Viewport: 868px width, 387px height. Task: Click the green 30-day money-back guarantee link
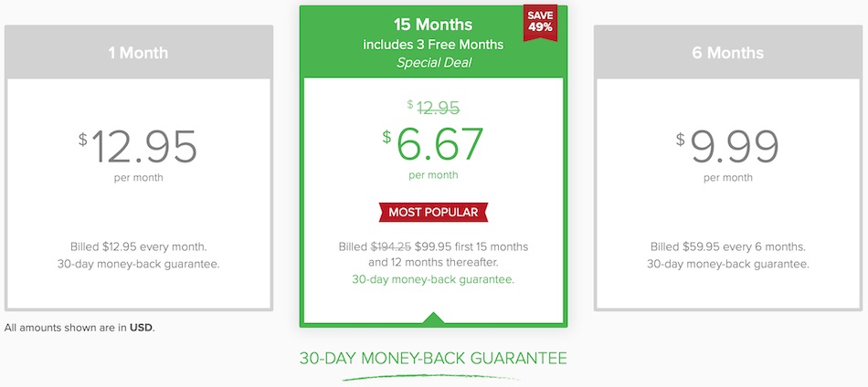tap(433, 279)
